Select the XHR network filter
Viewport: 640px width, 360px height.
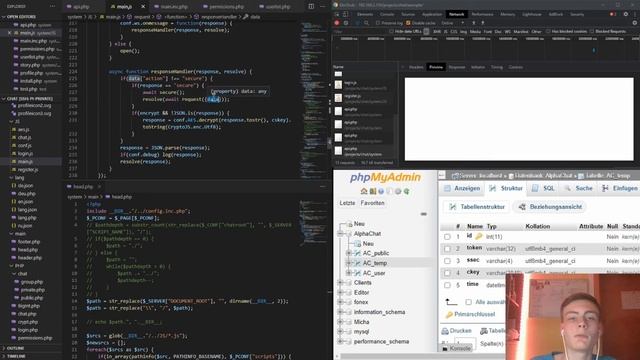437,31
